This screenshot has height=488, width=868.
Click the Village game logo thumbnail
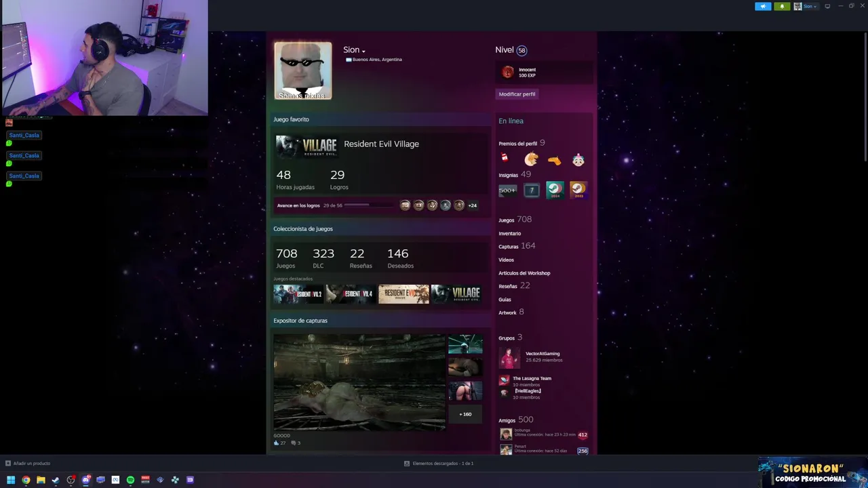(307, 146)
